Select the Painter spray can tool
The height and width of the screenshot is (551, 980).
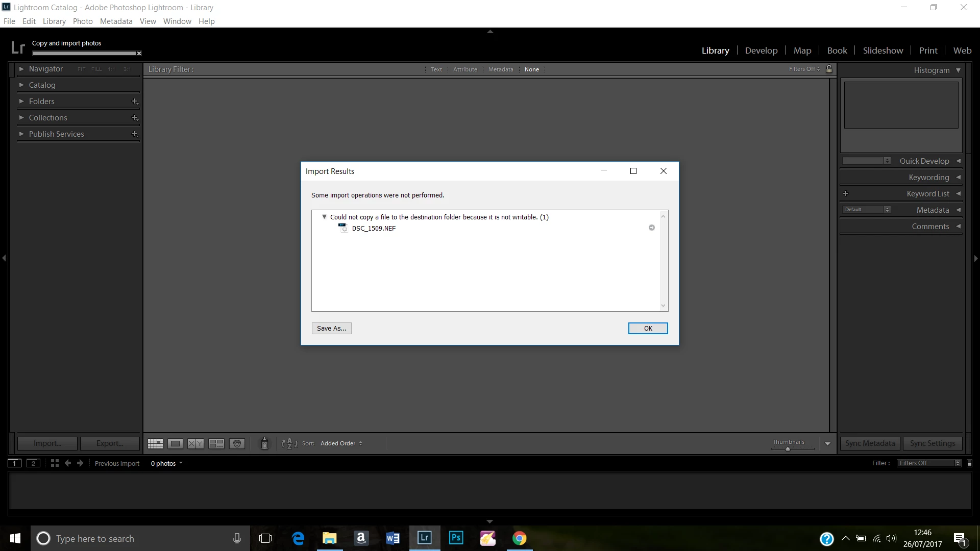tap(264, 443)
